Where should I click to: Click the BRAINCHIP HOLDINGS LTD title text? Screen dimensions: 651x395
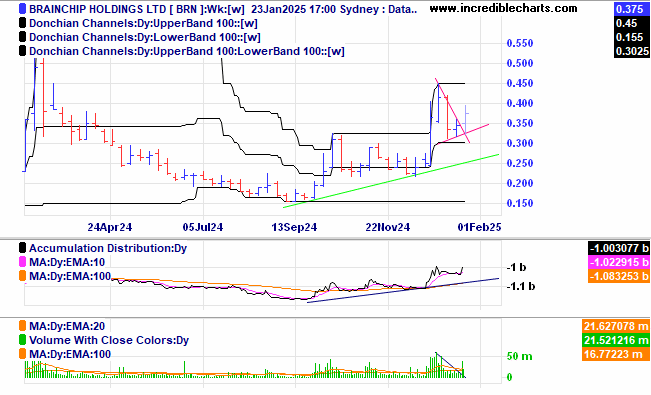[97, 9]
